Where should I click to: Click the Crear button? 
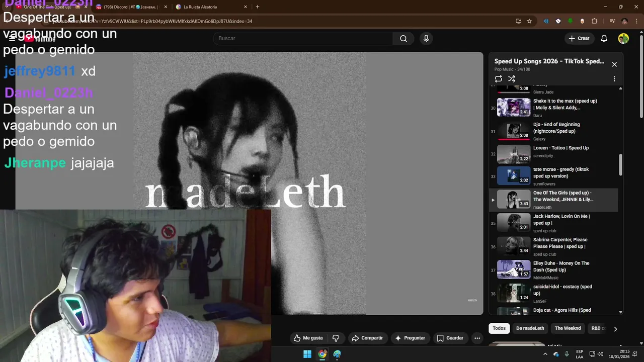click(x=579, y=39)
